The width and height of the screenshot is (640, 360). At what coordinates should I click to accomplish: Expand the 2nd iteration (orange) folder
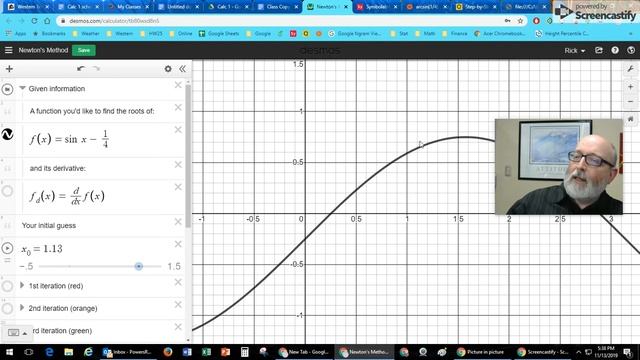[22, 307]
